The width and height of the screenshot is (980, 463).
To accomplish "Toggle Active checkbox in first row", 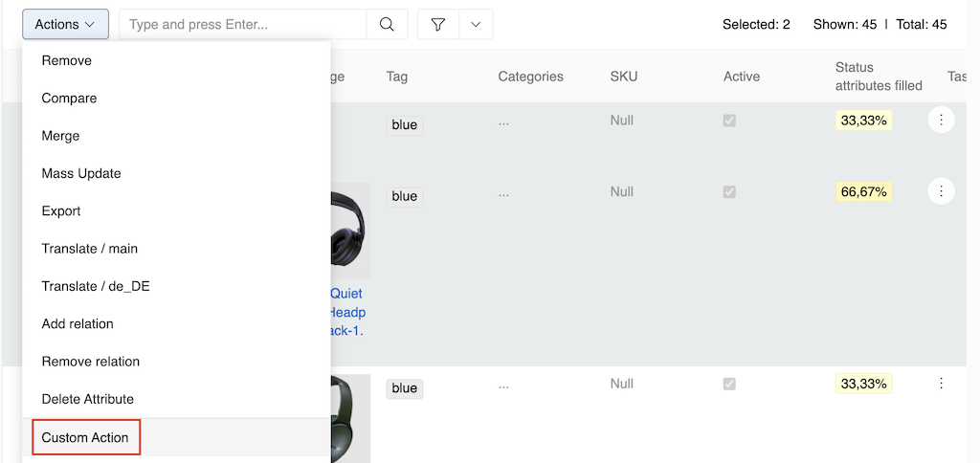I will coord(729,121).
